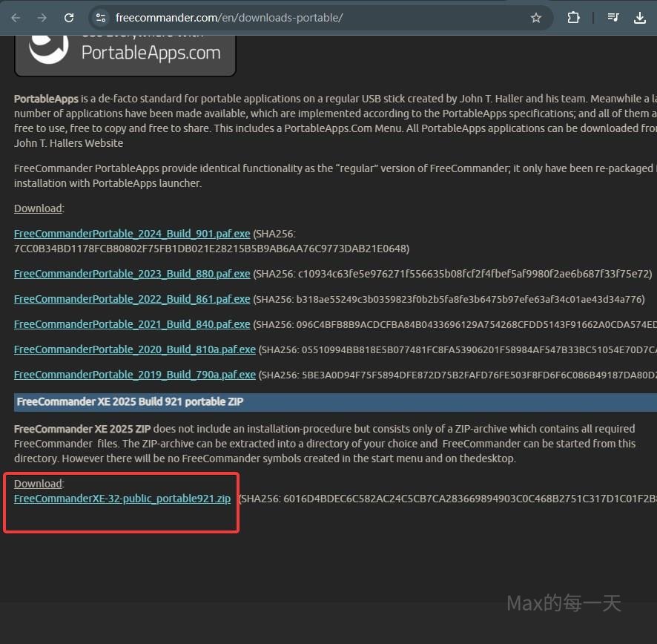Click the FreeCommander XE 2025 Build 921 heading
Viewport: 657px width, 644px height.
130,401
